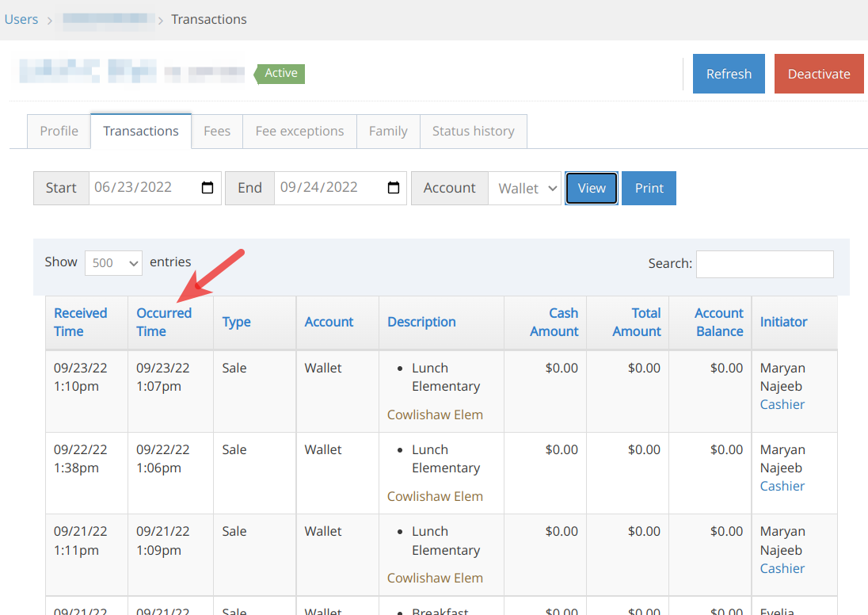Open Cashier link in 09/22/22 row

point(782,486)
